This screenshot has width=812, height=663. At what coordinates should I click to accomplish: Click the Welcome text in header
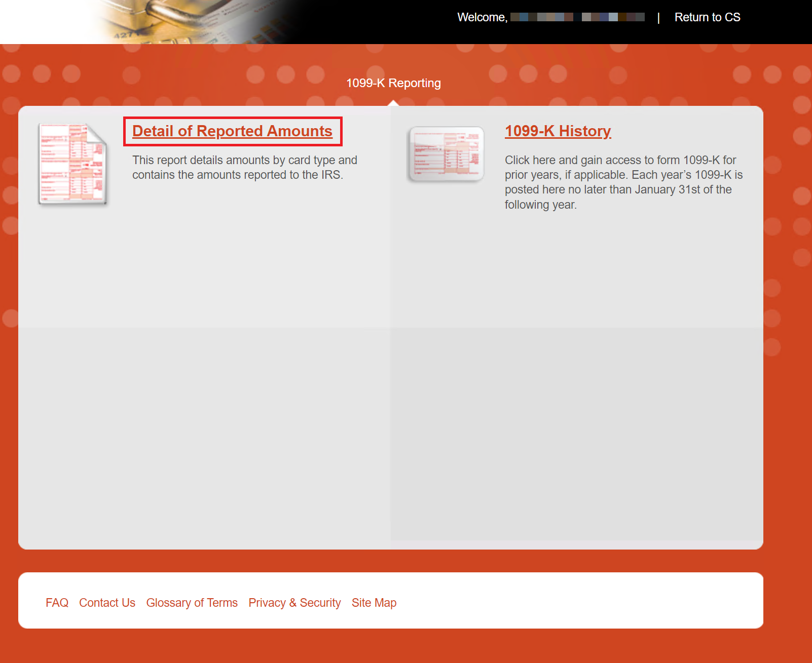click(x=482, y=17)
